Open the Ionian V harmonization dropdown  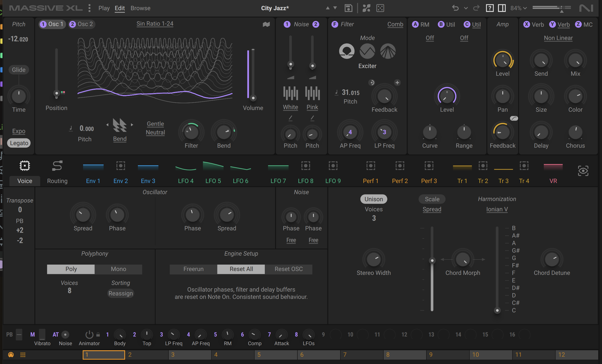(497, 209)
